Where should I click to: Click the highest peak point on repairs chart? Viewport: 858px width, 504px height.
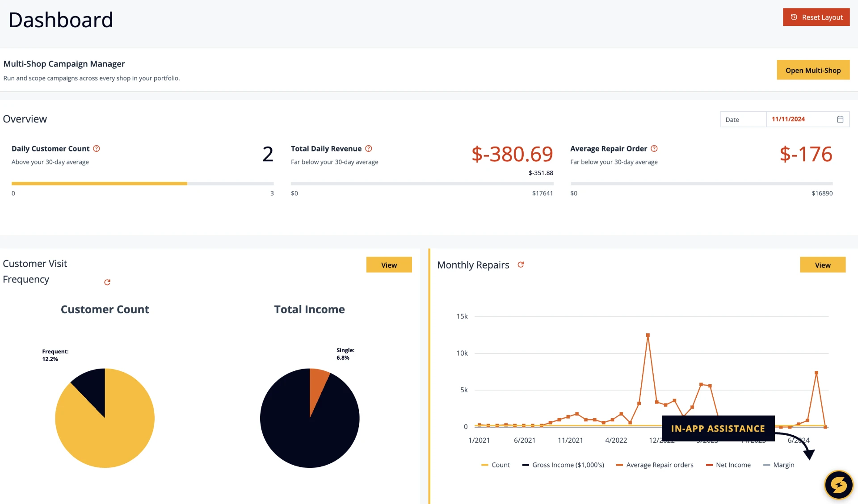(648, 335)
